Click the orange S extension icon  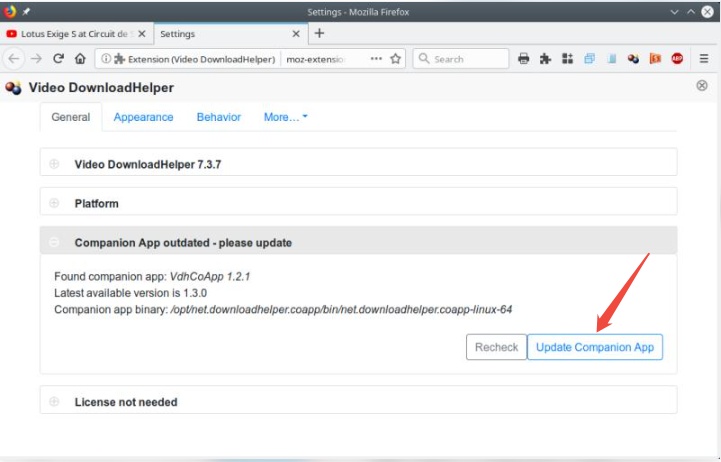(655, 59)
